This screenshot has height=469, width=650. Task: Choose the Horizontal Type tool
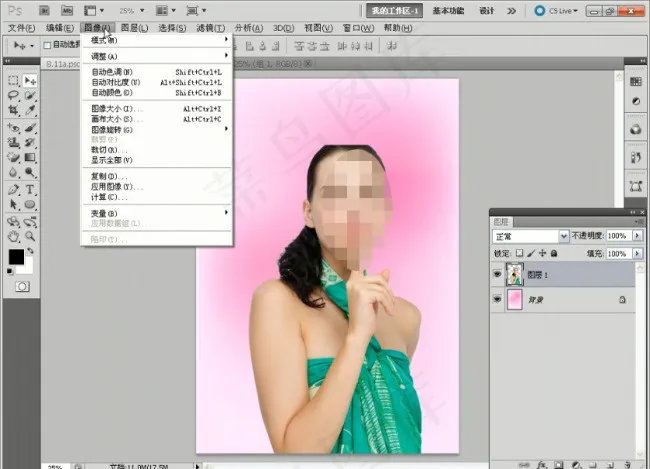[30, 189]
